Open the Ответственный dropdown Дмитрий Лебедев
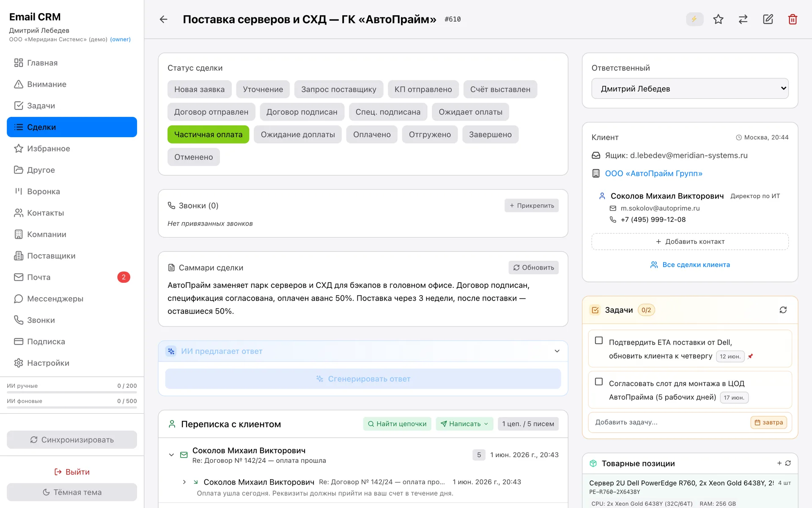812x508 pixels. (x=690, y=88)
